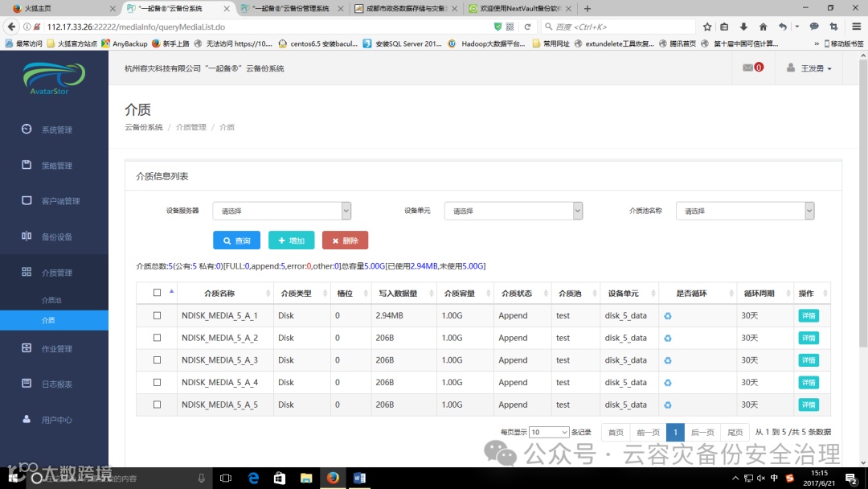The width and height of the screenshot is (868, 489).
Task: Open Word from the Windows taskbar
Action: (x=359, y=478)
